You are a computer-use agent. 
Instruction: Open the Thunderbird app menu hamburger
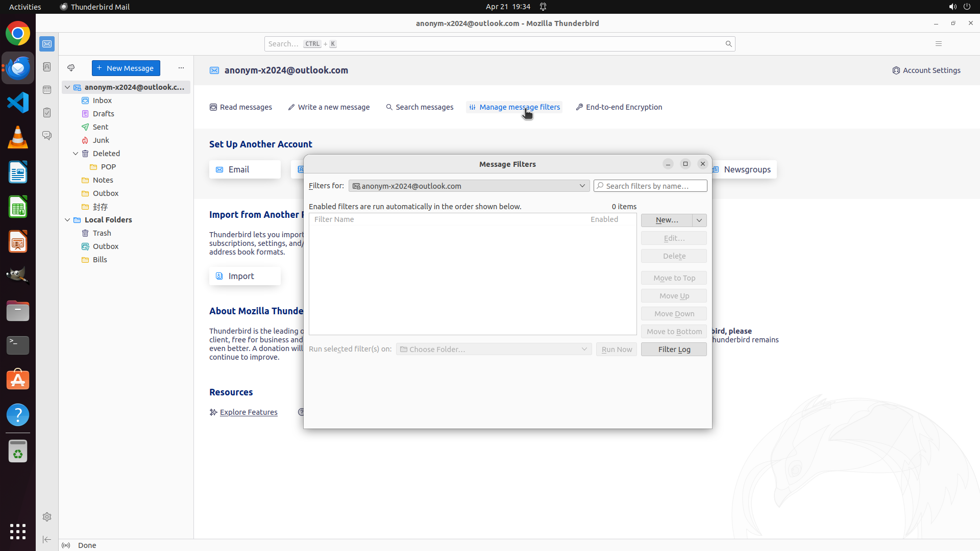(x=938, y=44)
